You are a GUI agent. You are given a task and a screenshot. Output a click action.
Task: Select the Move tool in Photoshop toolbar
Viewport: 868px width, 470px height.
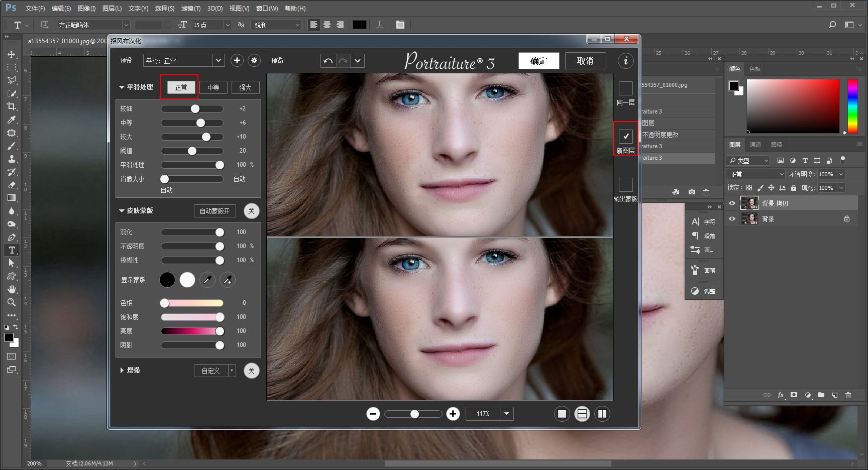(x=12, y=54)
